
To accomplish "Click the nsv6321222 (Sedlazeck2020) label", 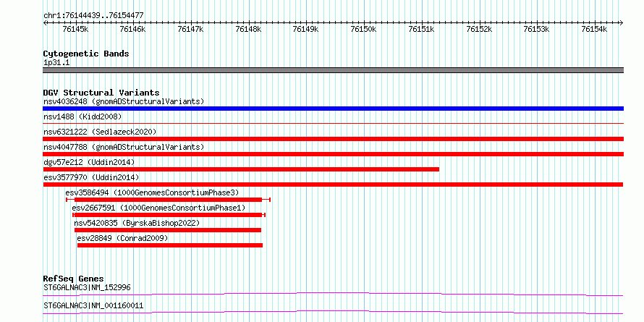I will (x=100, y=132).
